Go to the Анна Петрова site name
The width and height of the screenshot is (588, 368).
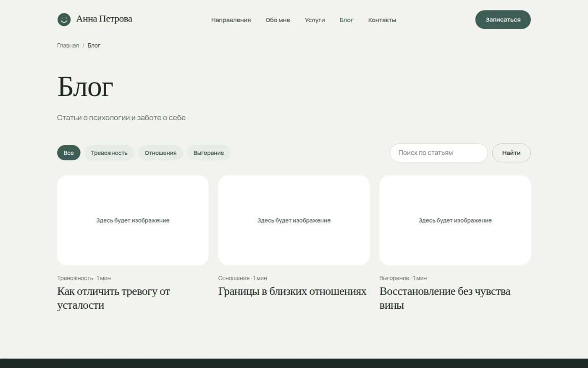[104, 19]
